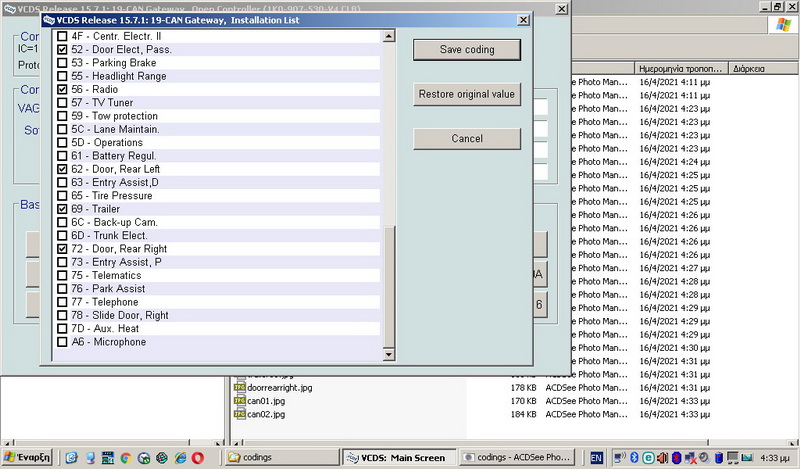Click the can02.jpg file icon
Screen dimensions: 800x469
239,414
